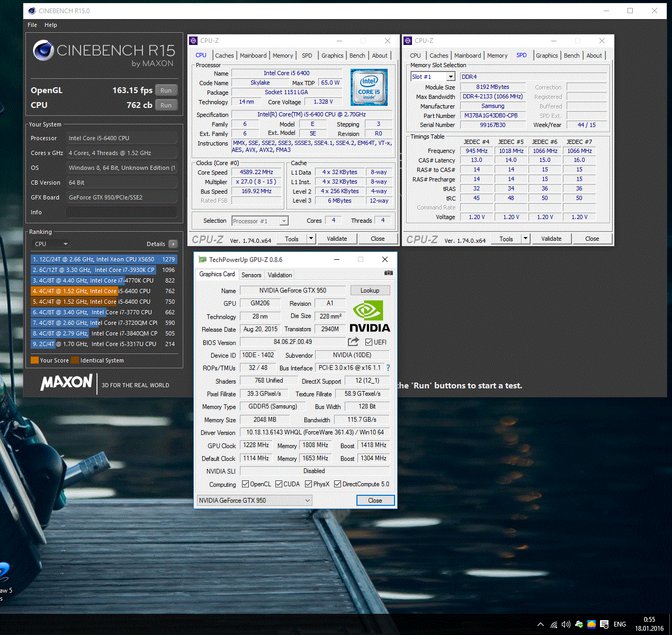Open the Slot #1 memory slot dropdown
Image resolution: width=672 pixels, height=635 pixels.
(x=433, y=77)
